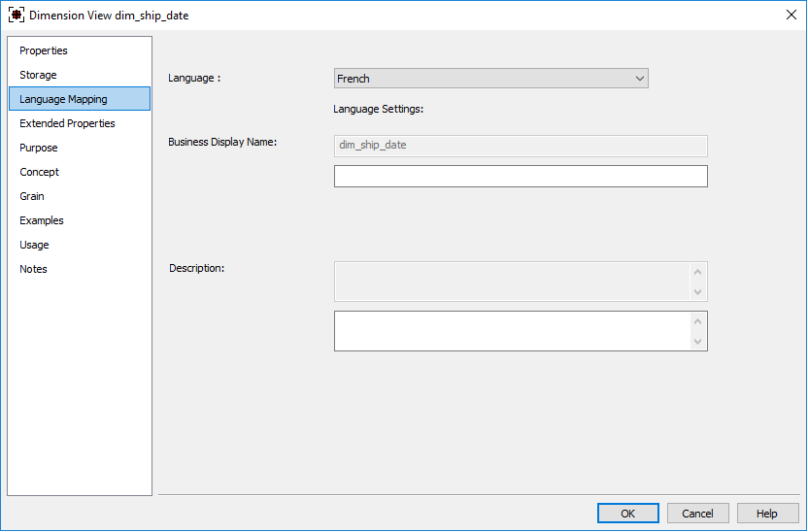Image resolution: width=808 pixels, height=532 pixels.
Task: Open the Concept page
Action: 40,172
